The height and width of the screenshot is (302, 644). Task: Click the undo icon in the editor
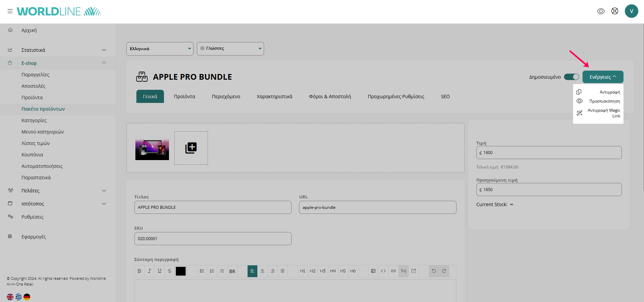(x=434, y=271)
